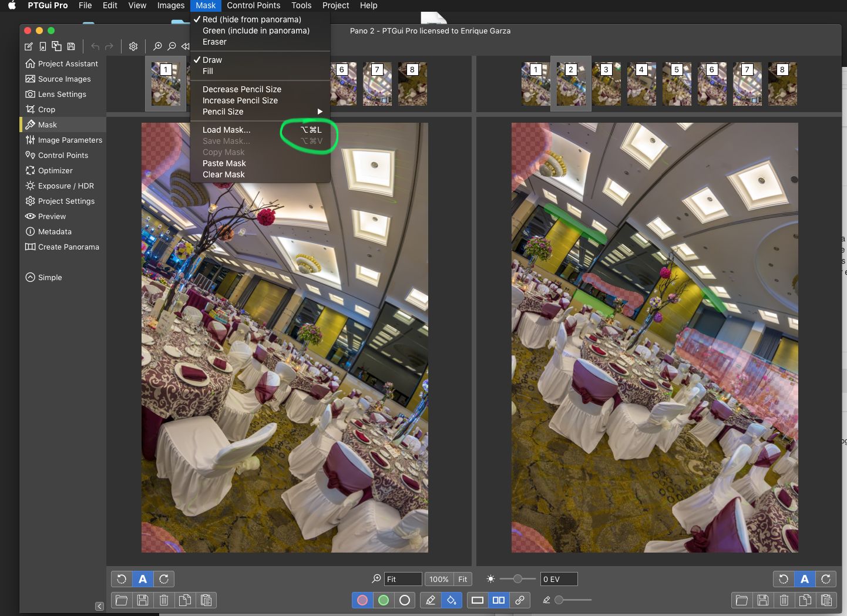Click the save project floppy icon
This screenshot has height=616, width=847.
click(x=71, y=46)
